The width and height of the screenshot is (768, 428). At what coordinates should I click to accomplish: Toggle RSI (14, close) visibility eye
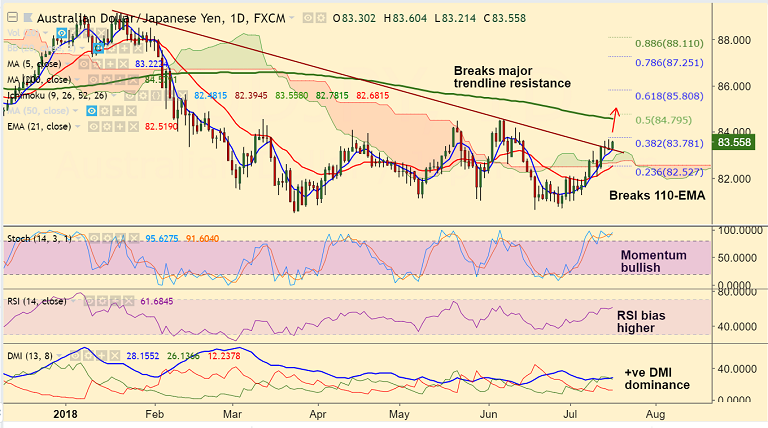(89, 301)
